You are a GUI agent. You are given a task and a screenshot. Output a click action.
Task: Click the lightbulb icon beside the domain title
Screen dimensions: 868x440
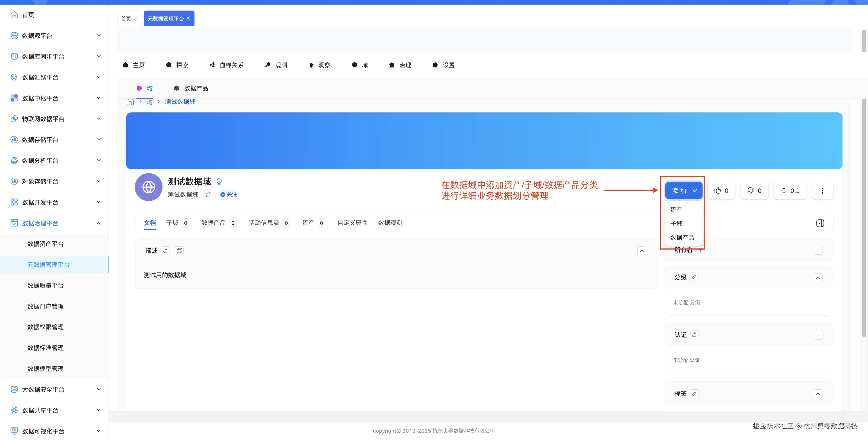click(x=219, y=181)
